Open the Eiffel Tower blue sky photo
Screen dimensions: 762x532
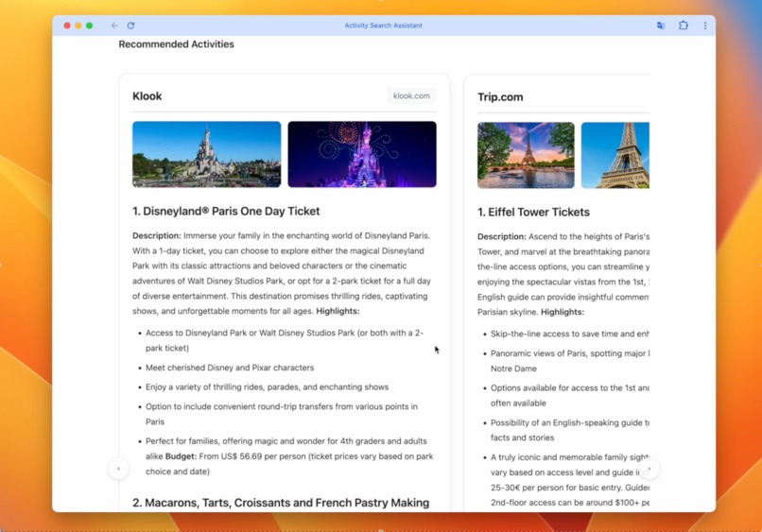click(x=615, y=156)
